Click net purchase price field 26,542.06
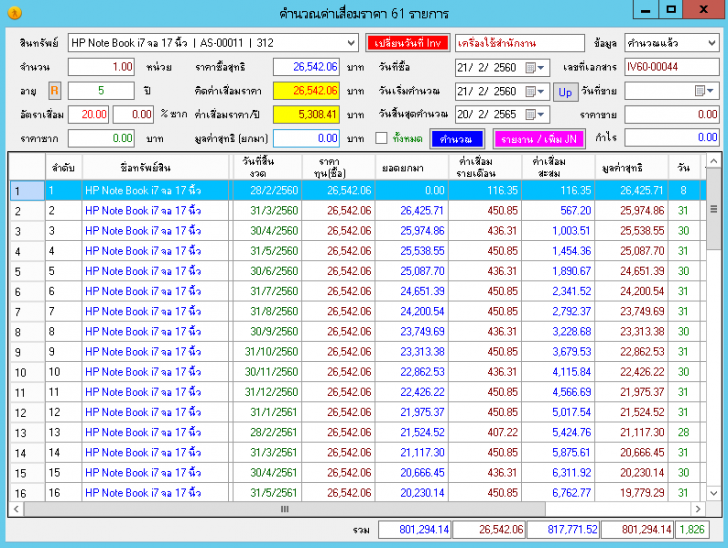The width and height of the screenshot is (728, 548). click(306, 67)
